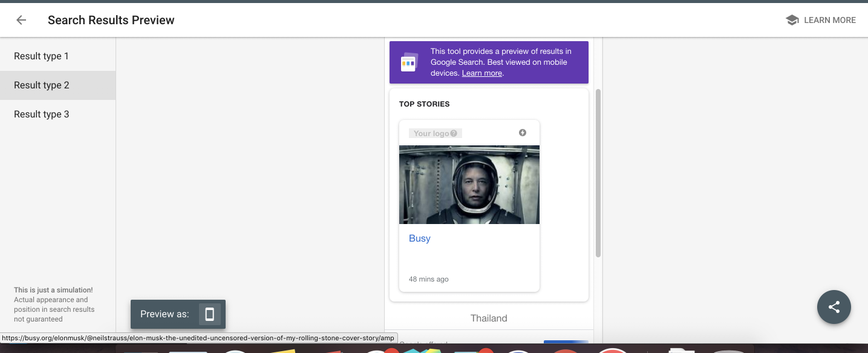Open the Learn More graduation cap icon

coord(792,20)
